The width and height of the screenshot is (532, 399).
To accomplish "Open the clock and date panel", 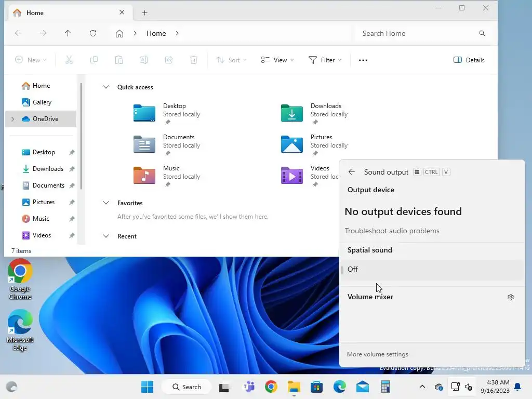I will point(495,387).
